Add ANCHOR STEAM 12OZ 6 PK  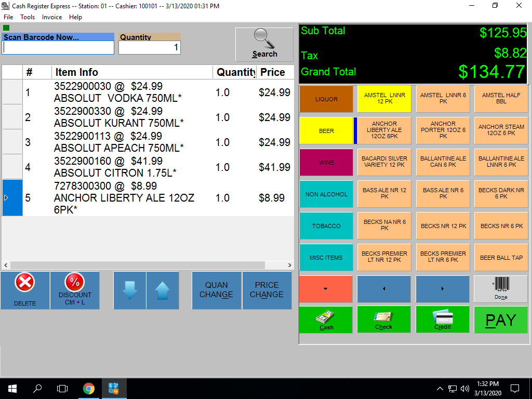(x=501, y=130)
